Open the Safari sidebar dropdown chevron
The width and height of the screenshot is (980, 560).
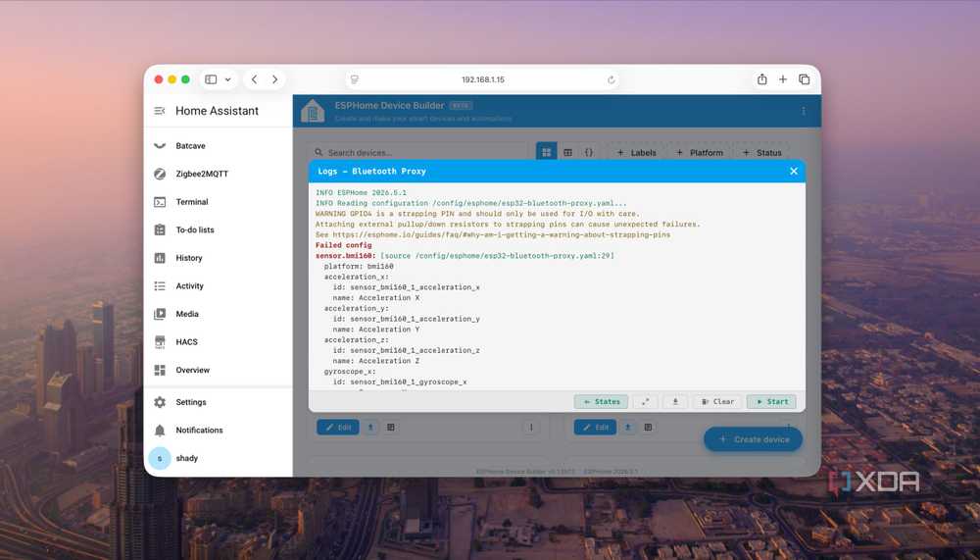tap(228, 79)
